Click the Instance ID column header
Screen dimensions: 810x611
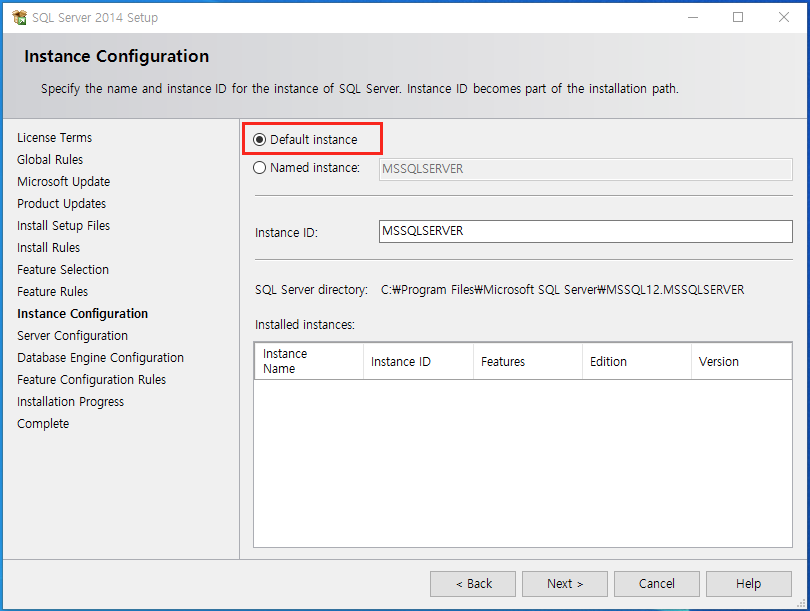pos(418,361)
